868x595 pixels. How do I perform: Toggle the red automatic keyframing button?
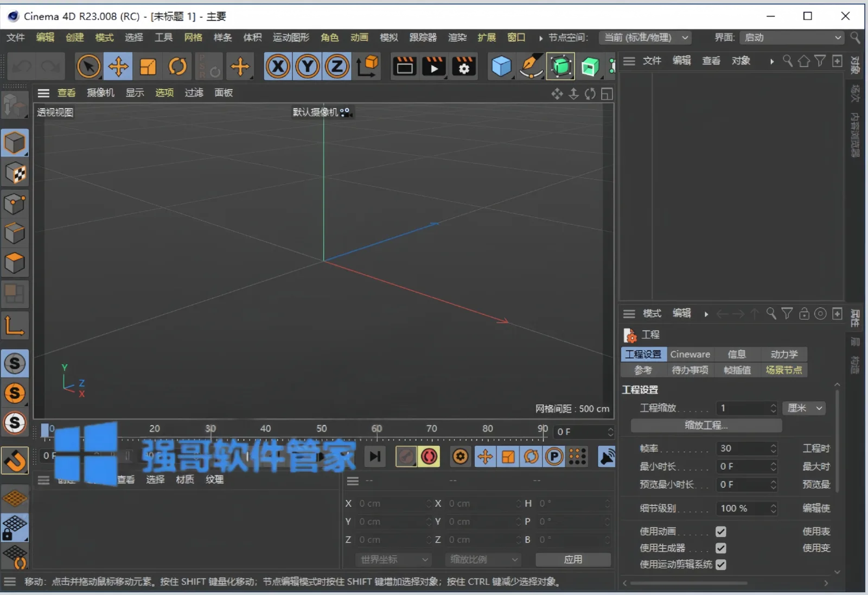429,457
